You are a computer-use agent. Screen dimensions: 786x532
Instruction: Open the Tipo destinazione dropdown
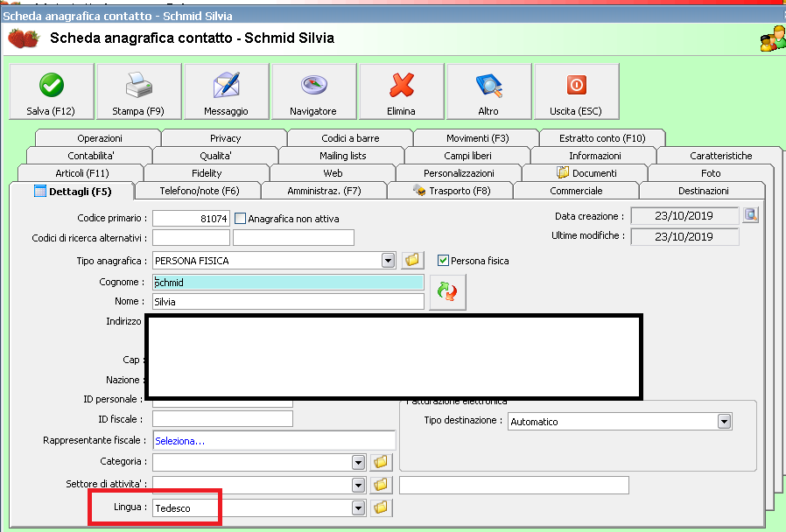point(724,421)
